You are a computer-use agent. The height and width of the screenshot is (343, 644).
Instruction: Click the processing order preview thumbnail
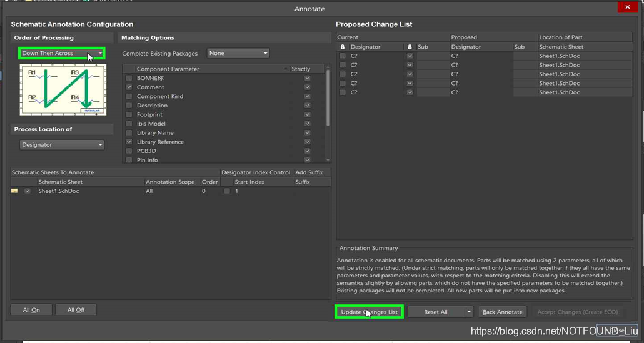(63, 89)
